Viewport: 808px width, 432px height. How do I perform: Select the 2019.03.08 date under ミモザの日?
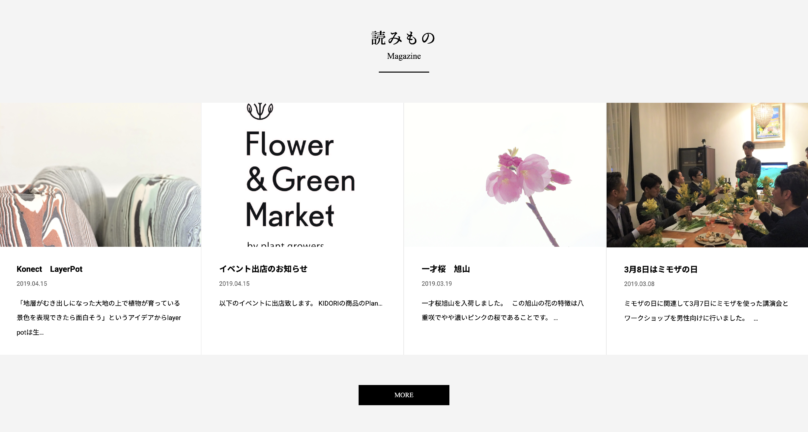coord(639,284)
